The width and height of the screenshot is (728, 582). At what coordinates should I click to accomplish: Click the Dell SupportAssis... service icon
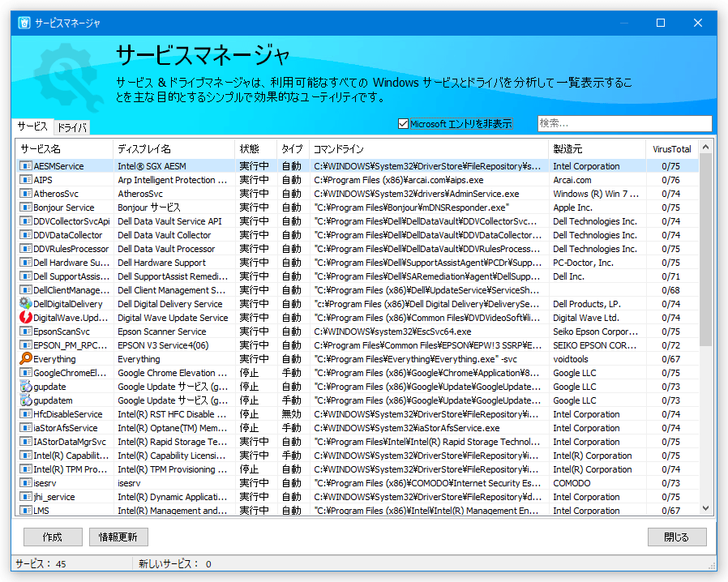[25, 276]
